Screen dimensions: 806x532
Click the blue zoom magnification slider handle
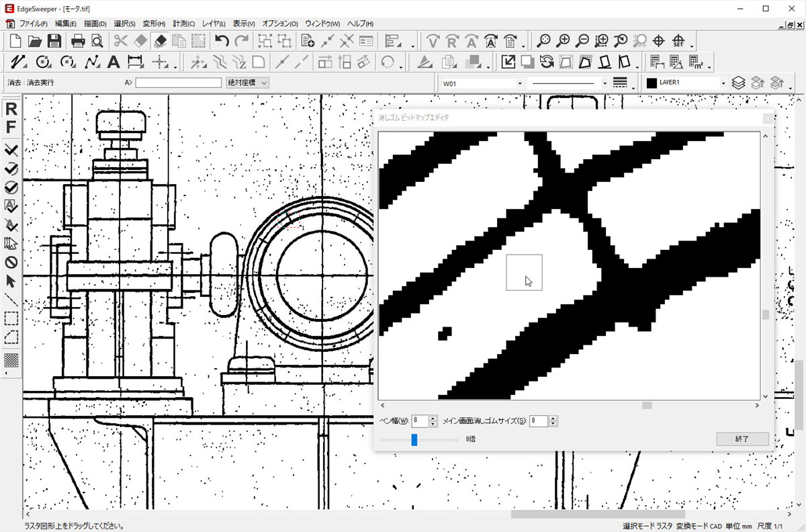click(x=414, y=439)
